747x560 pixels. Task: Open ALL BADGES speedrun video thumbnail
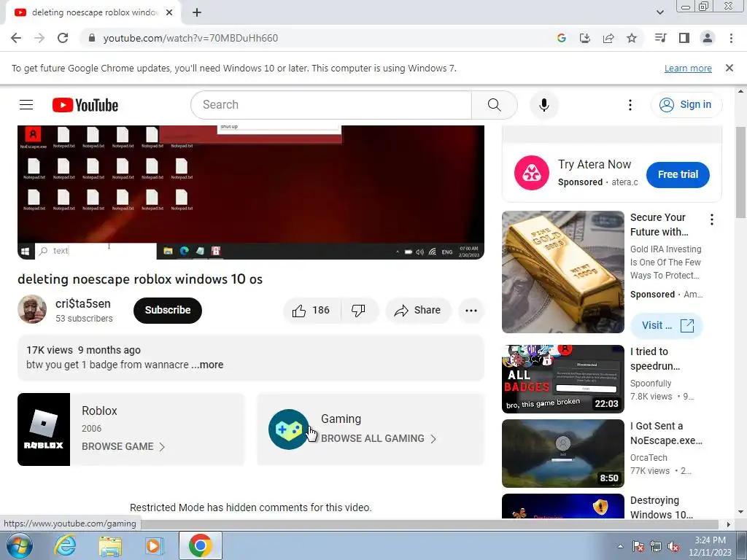click(x=562, y=379)
